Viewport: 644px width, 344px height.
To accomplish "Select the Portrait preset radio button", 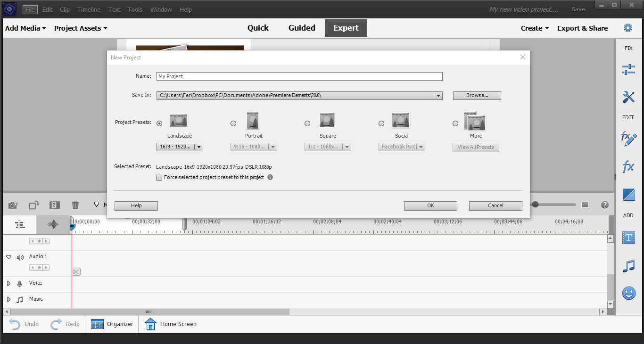I will coord(233,123).
